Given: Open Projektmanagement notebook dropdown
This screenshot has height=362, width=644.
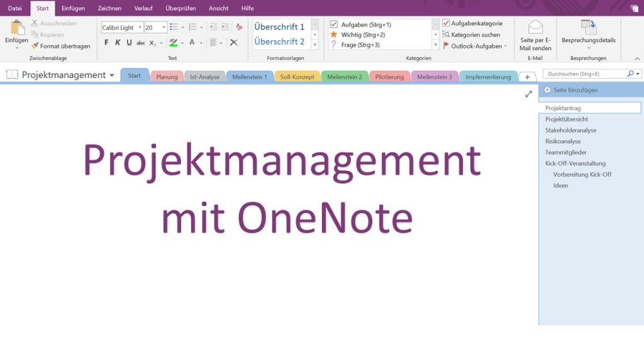Looking at the screenshot, I should coord(112,75).
